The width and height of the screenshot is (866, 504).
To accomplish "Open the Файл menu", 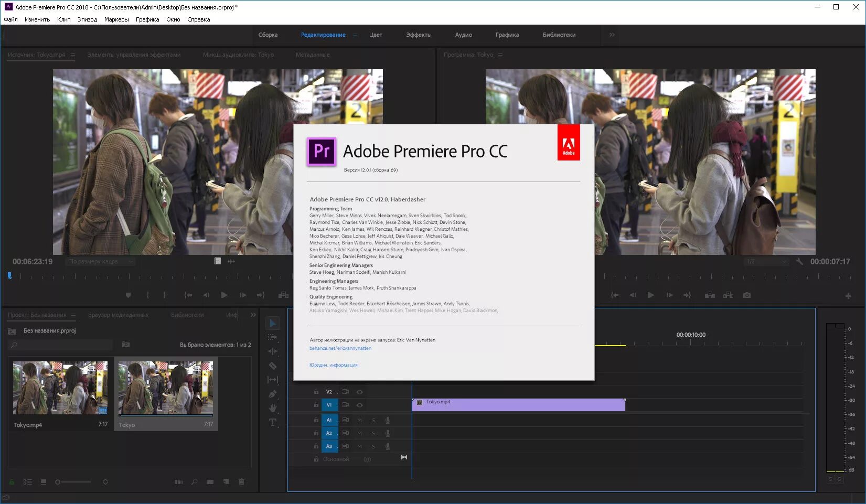I will [10, 19].
